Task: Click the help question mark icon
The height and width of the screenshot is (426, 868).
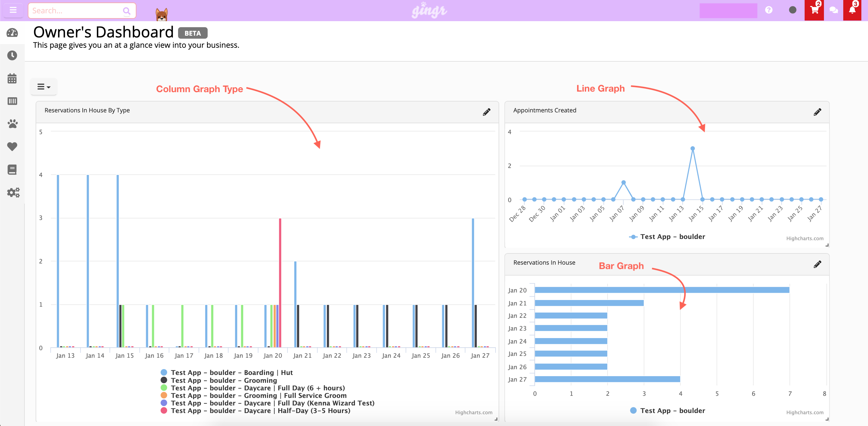Action: pyautogui.click(x=769, y=10)
